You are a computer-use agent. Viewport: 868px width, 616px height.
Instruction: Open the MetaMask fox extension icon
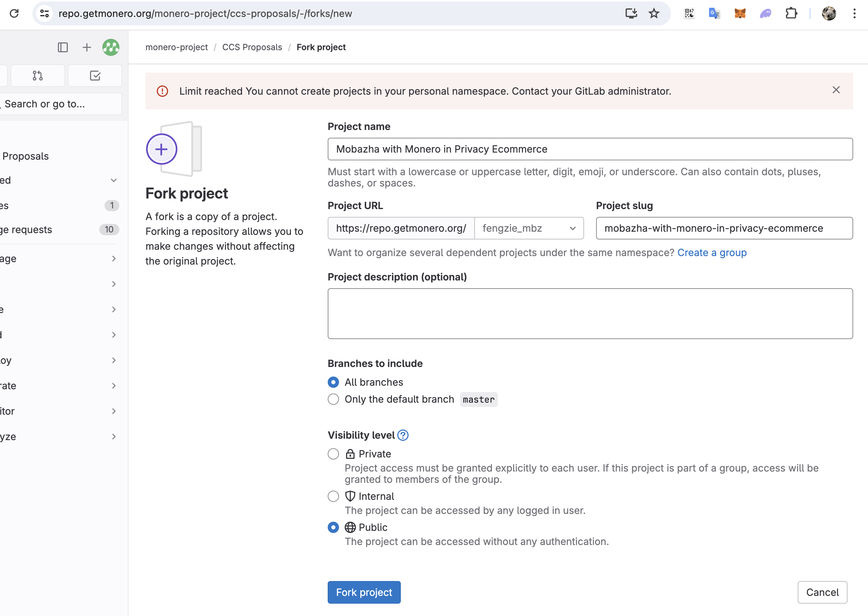pyautogui.click(x=740, y=14)
